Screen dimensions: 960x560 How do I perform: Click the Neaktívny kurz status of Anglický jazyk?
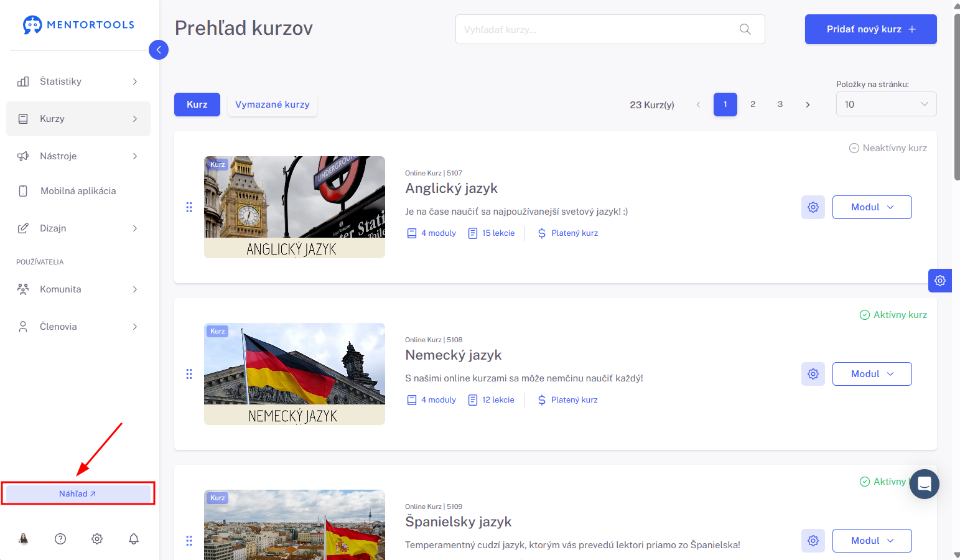tap(888, 148)
